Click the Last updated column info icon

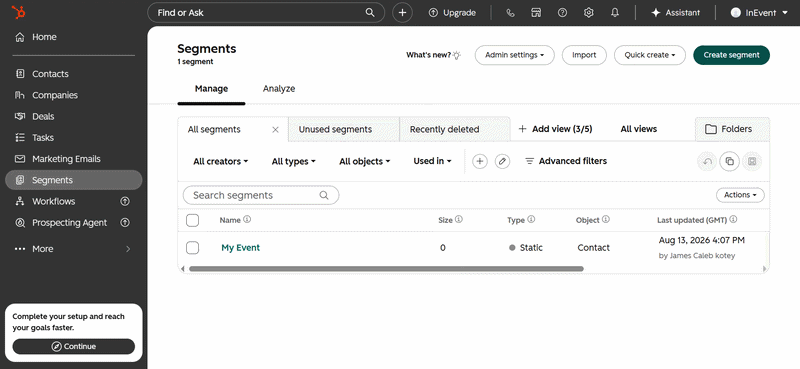tap(733, 219)
